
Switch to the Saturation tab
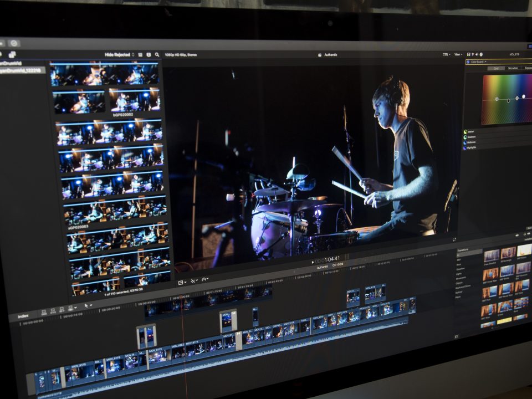pos(513,68)
